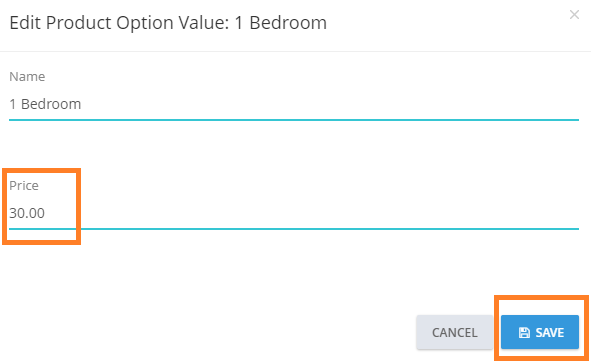Screen dimensions: 591x363
Task: Close the dialog with the X icon
Action: pos(574,15)
